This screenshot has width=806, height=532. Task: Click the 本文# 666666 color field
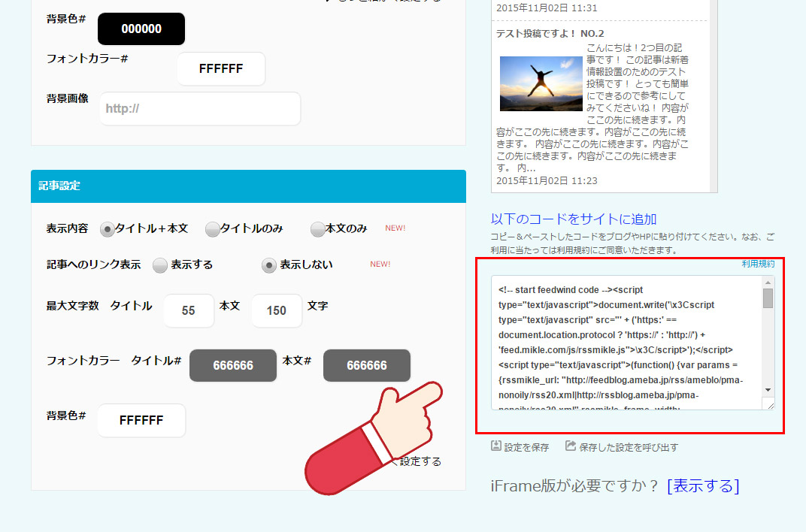(x=366, y=366)
